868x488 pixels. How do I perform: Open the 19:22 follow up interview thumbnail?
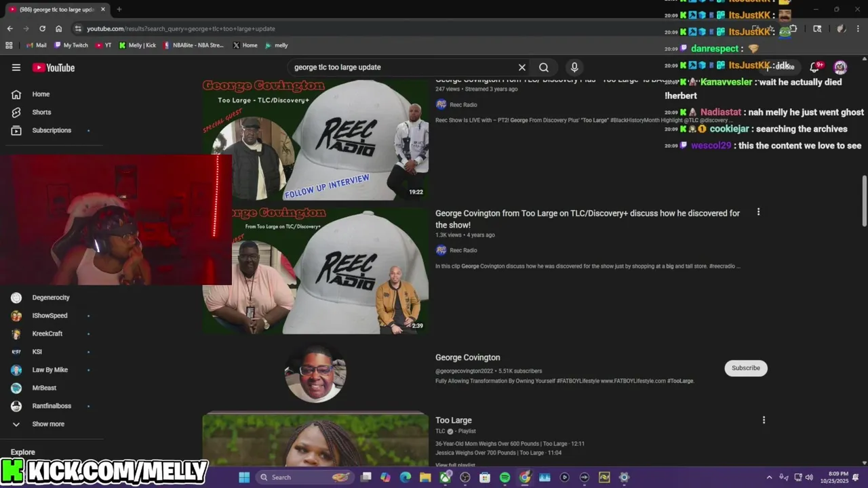pos(315,139)
